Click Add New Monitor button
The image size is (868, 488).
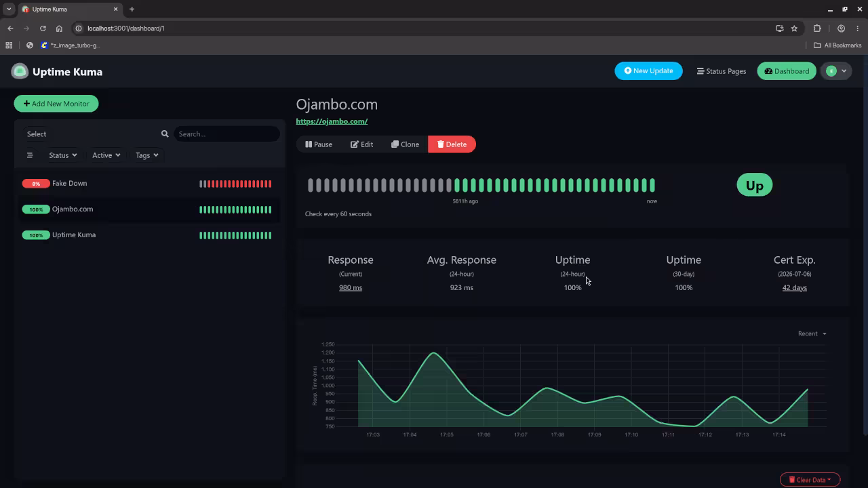[56, 104]
